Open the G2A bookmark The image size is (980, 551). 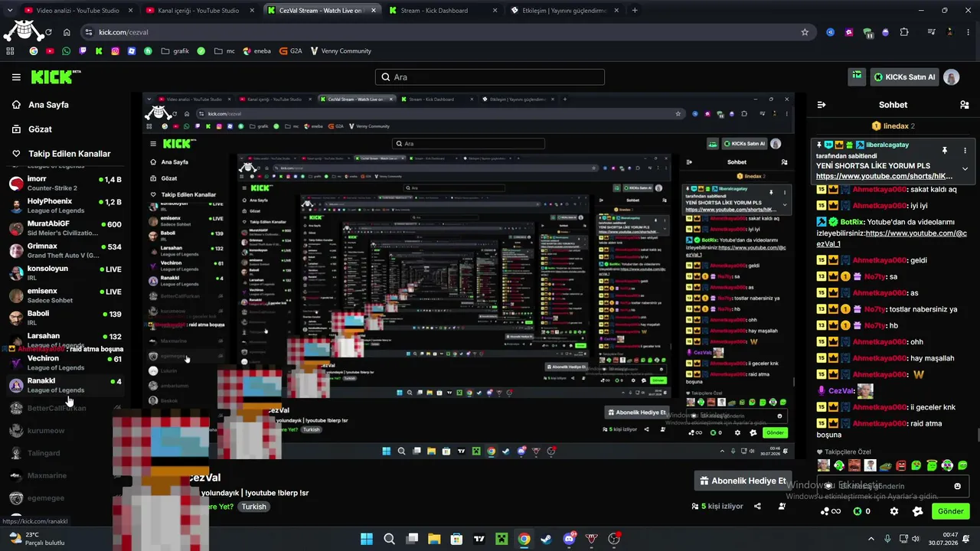(x=291, y=51)
